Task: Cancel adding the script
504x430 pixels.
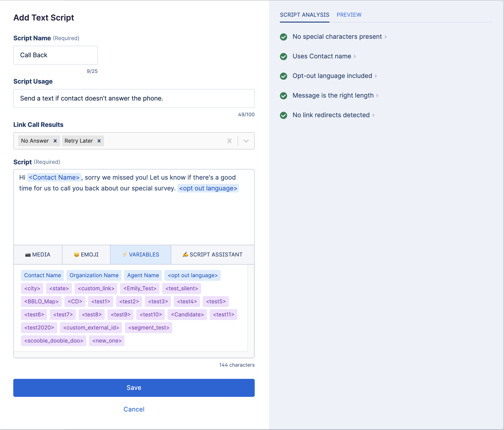Action: pos(134,409)
